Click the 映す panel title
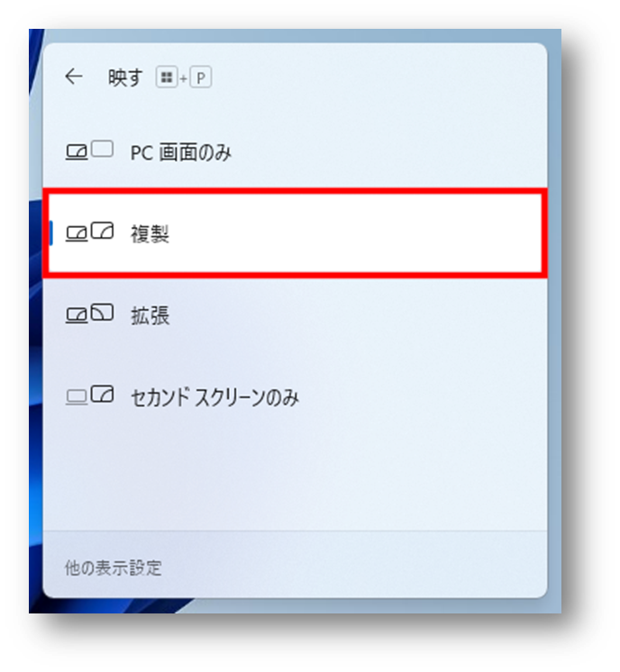Screen dimensions: 620x672 pyautogui.click(x=124, y=77)
